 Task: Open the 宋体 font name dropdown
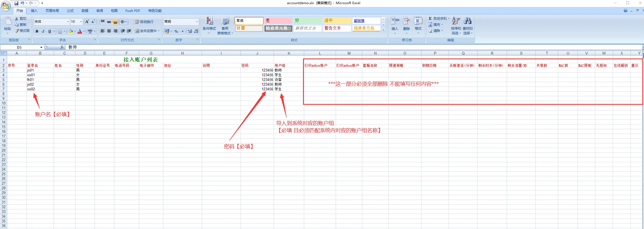coord(68,22)
